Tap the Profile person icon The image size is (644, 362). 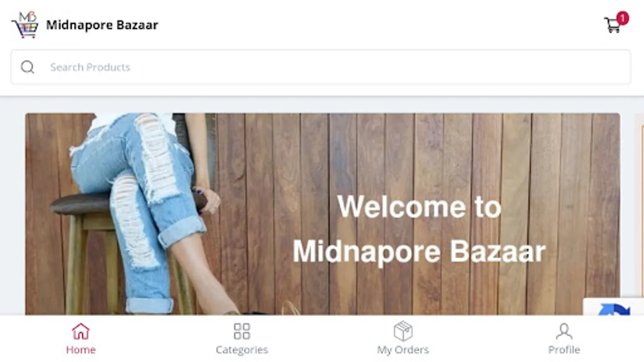click(x=564, y=331)
